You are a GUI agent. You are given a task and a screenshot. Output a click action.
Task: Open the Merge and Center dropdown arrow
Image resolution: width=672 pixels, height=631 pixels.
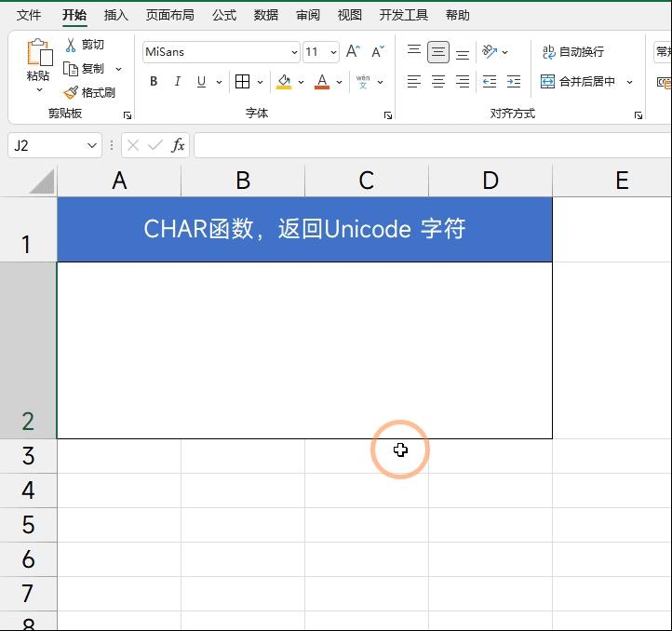pyautogui.click(x=629, y=82)
